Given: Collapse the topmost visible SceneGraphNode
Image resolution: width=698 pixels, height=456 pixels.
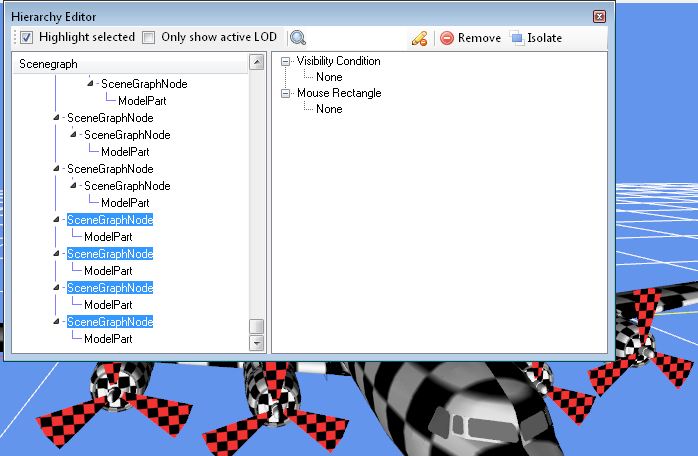Looking at the screenshot, I should click(x=90, y=83).
